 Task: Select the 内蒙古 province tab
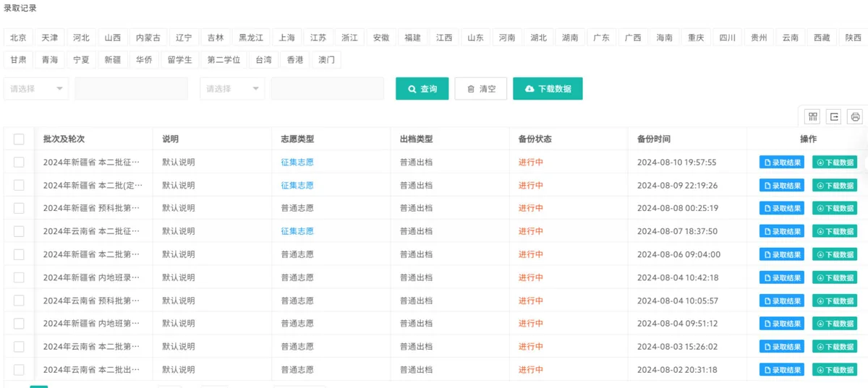pos(148,38)
